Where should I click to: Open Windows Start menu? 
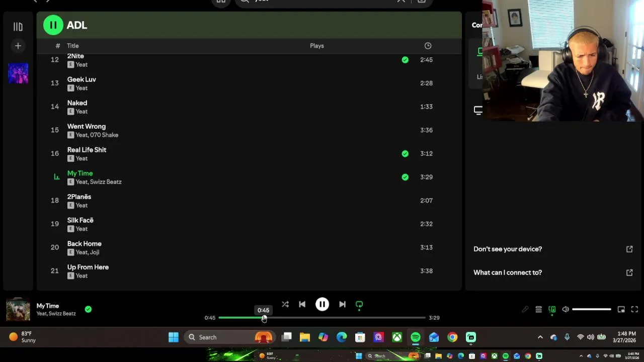point(173,337)
